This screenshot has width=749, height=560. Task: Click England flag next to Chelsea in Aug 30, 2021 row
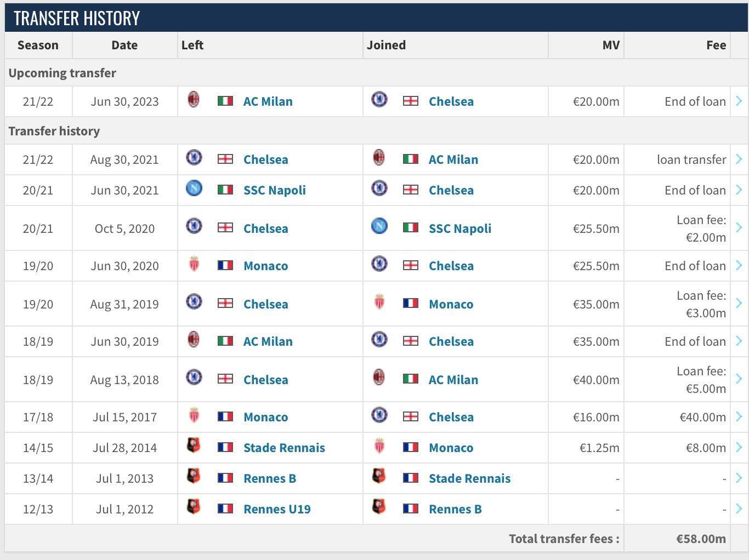click(225, 159)
